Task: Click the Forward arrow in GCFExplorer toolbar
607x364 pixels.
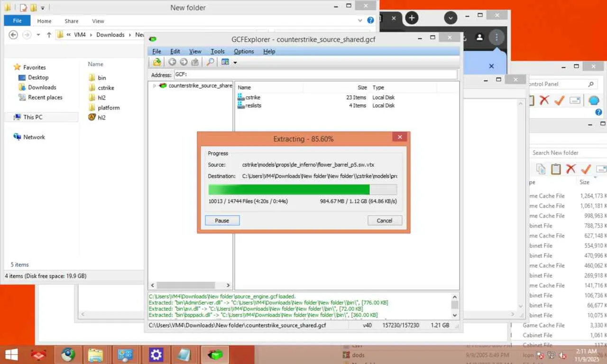Action: 184,62
